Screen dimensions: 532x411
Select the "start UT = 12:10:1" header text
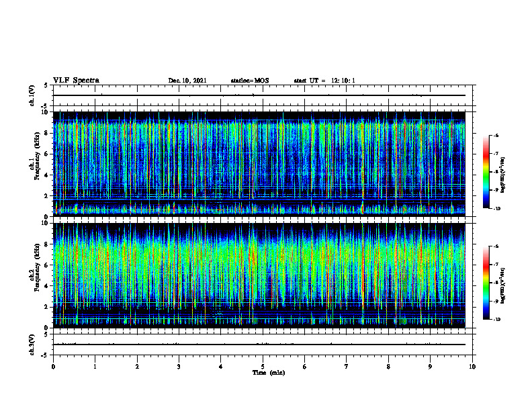pos(324,81)
